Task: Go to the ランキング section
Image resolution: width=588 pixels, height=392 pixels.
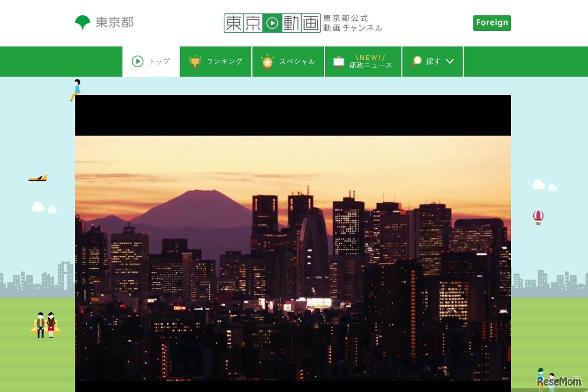Action: click(224, 61)
